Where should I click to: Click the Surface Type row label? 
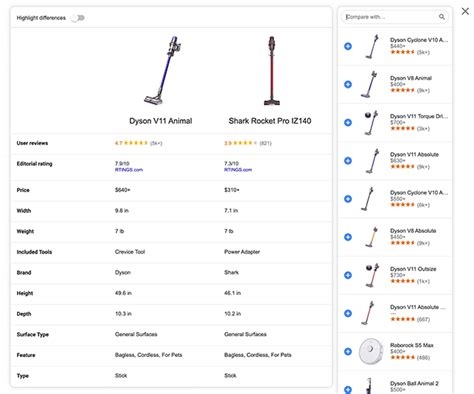click(x=33, y=334)
